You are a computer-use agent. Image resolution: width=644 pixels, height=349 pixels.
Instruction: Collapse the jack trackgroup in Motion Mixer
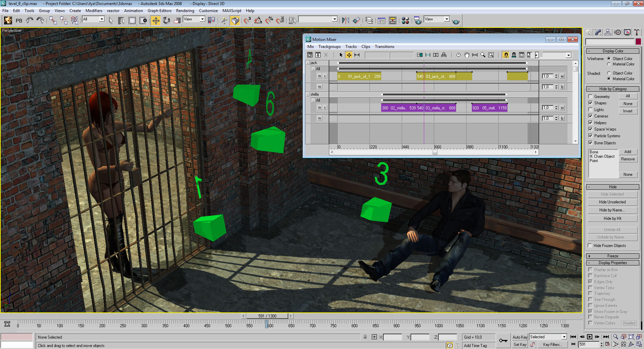pos(308,63)
